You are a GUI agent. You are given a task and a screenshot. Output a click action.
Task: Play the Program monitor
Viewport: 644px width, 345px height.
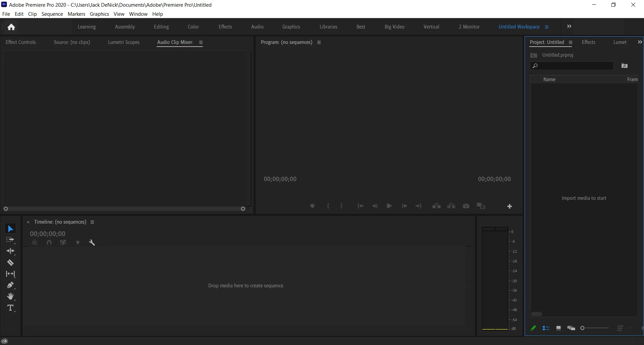click(389, 206)
